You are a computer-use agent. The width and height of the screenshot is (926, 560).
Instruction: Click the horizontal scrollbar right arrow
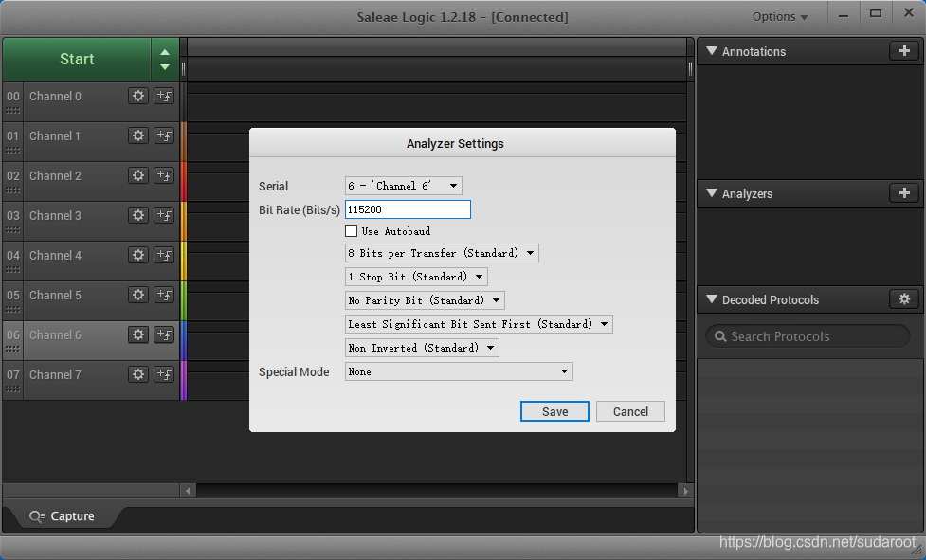click(685, 491)
